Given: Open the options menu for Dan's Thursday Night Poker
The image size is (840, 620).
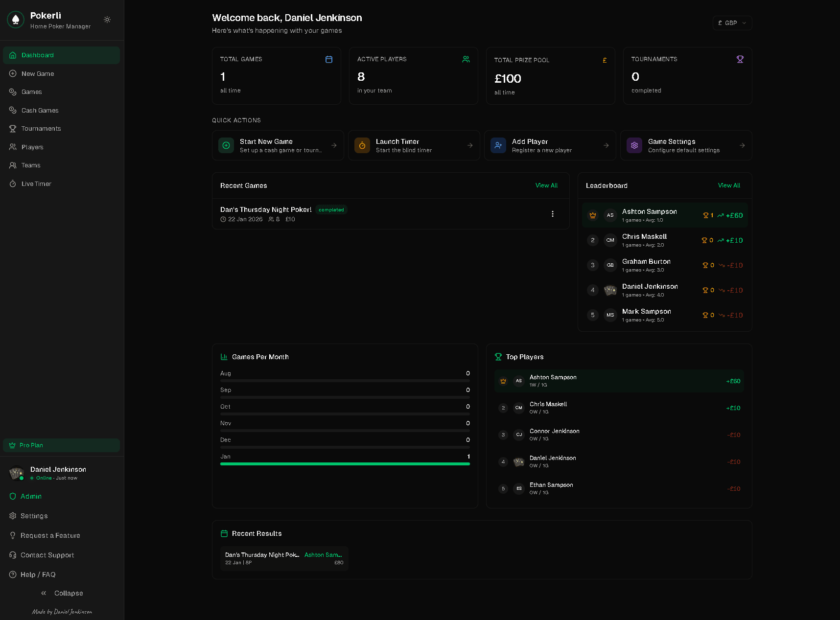Looking at the screenshot, I should coord(552,214).
